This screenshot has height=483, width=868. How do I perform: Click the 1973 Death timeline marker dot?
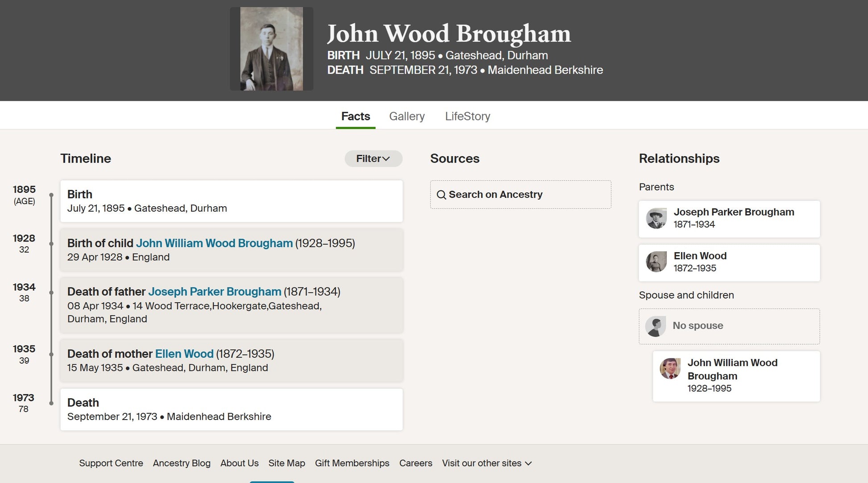pos(51,403)
